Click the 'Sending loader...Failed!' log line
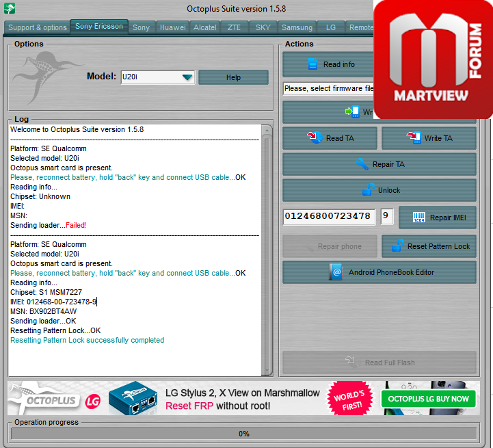Image resolution: width=493 pixels, height=448 pixels. pyautogui.click(x=49, y=225)
